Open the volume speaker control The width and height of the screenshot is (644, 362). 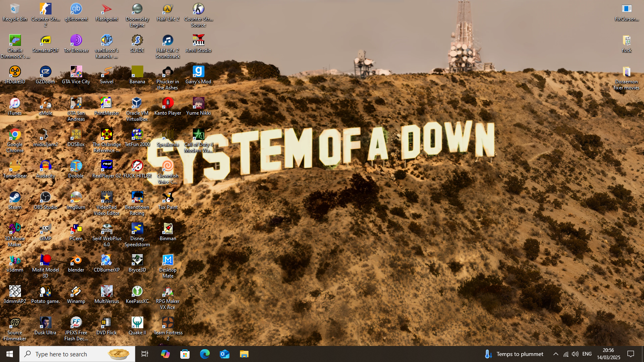[x=575, y=354]
